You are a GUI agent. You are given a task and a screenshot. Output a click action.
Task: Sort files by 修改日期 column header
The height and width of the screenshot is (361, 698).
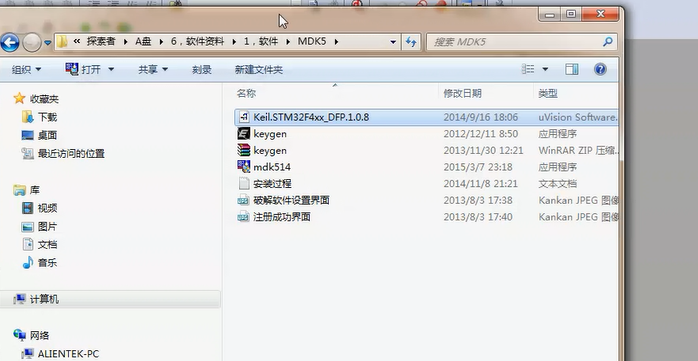pos(463,93)
